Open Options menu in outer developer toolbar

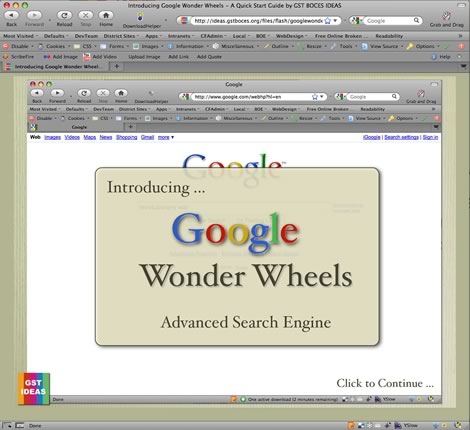(423, 46)
